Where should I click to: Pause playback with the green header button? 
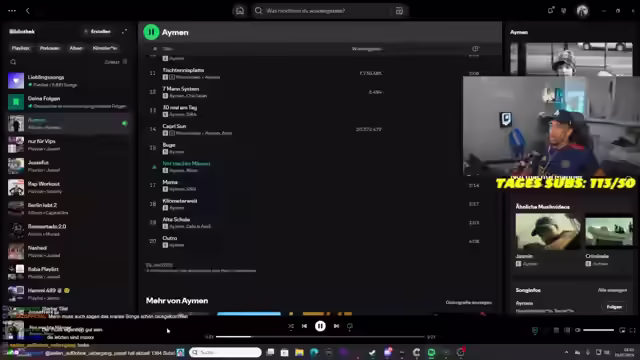[151, 32]
